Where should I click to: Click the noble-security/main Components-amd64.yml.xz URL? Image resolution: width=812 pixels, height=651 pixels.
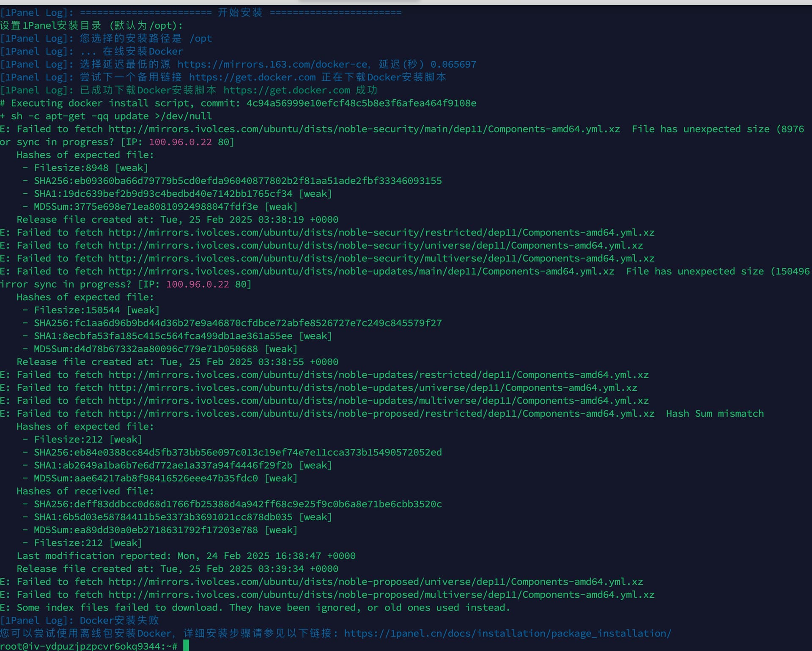pyautogui.click(x=364, y=129)
